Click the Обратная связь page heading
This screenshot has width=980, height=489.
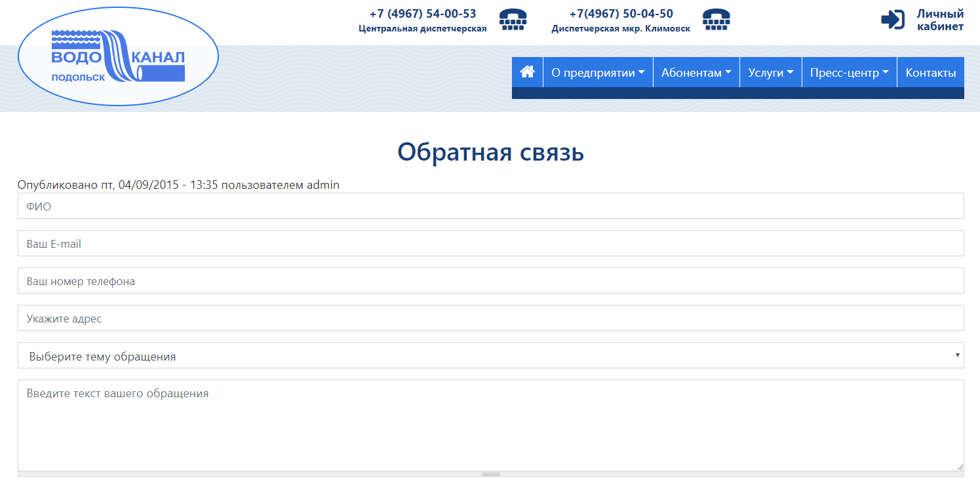(490, 152)
